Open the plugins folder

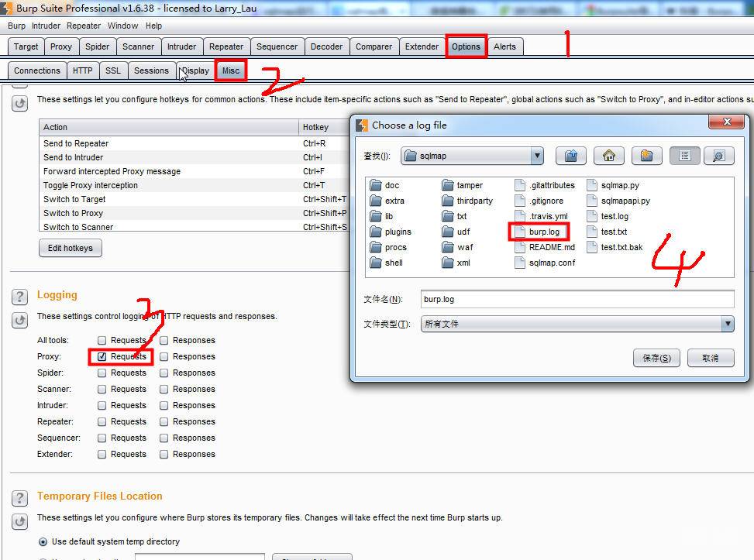pyautogui.click(x=391, y=232)
